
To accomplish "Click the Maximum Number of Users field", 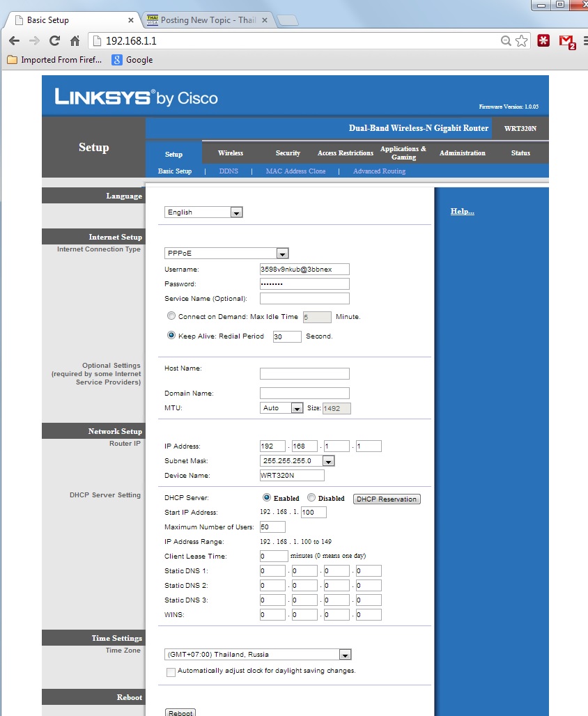I will tap(273, 527).
